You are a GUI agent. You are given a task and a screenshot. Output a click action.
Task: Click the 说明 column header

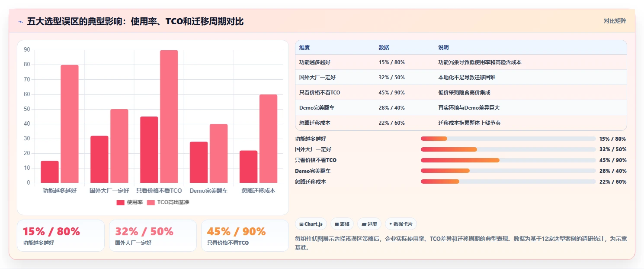click(443, 48)
